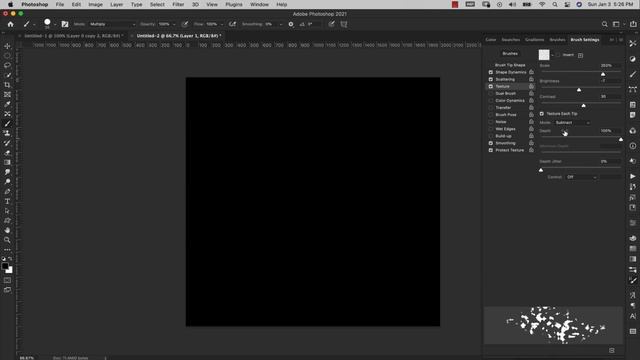
Task: Open the tool preset picker arrow
Action: tap(34, 24)
